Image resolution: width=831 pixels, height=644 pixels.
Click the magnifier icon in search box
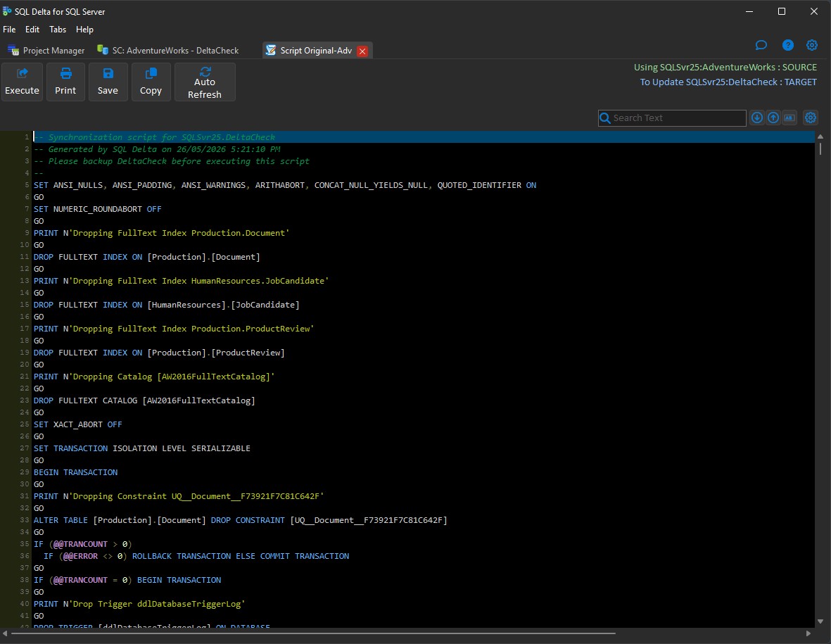click(604, 118)
